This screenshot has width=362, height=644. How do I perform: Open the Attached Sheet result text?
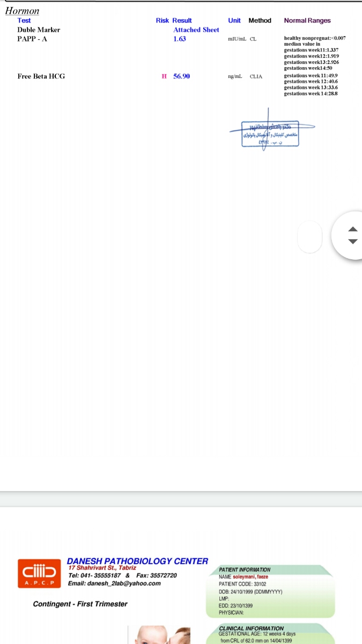196,30
